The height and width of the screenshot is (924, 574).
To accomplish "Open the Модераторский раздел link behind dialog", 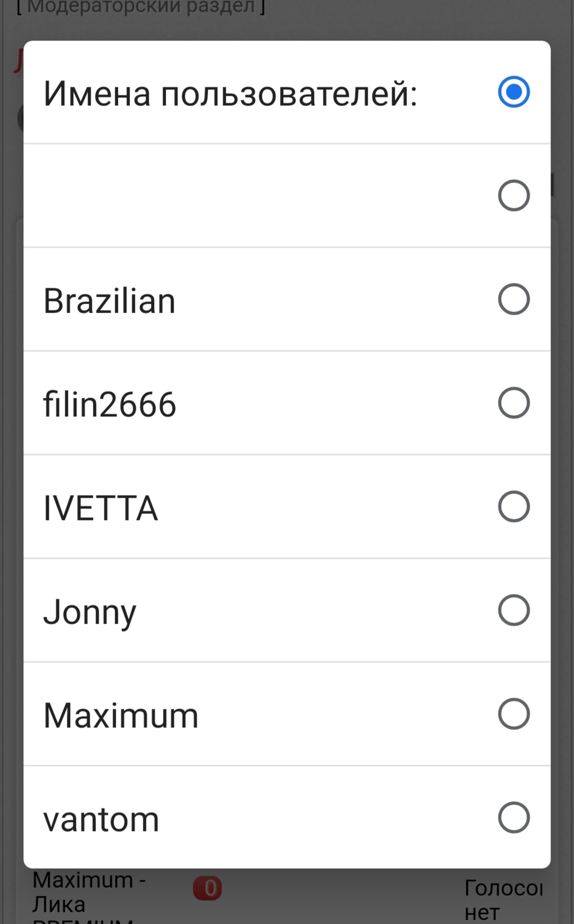I will (x=141, y=7).
